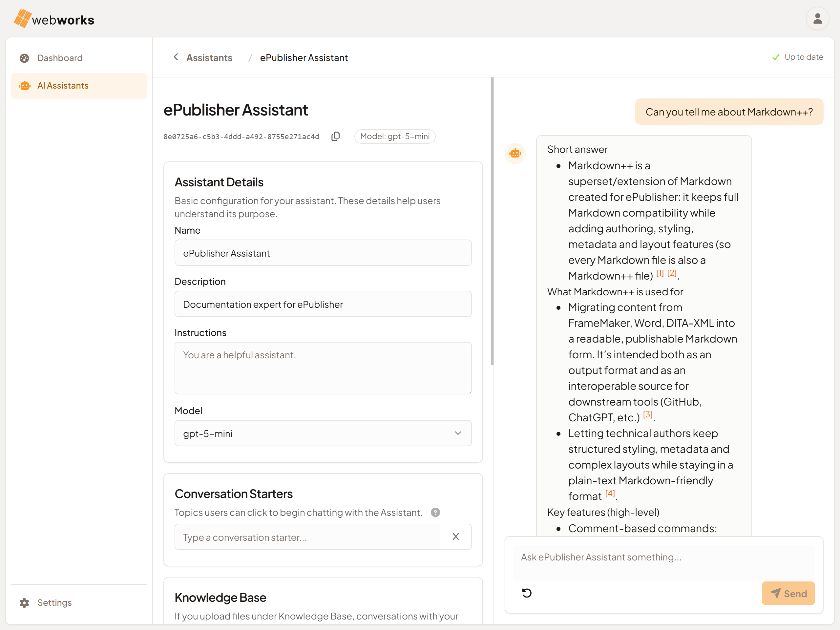Click the settings panel vertical scrollbar
The image size is (840, 630).
tap(492, 221)
